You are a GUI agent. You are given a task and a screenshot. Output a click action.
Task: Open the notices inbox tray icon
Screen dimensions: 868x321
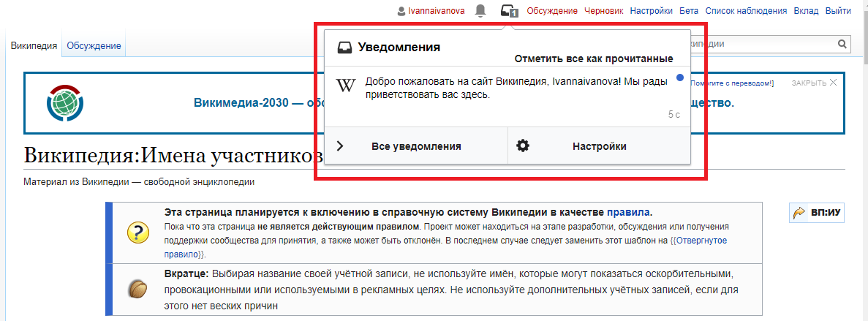coord(509,10)
